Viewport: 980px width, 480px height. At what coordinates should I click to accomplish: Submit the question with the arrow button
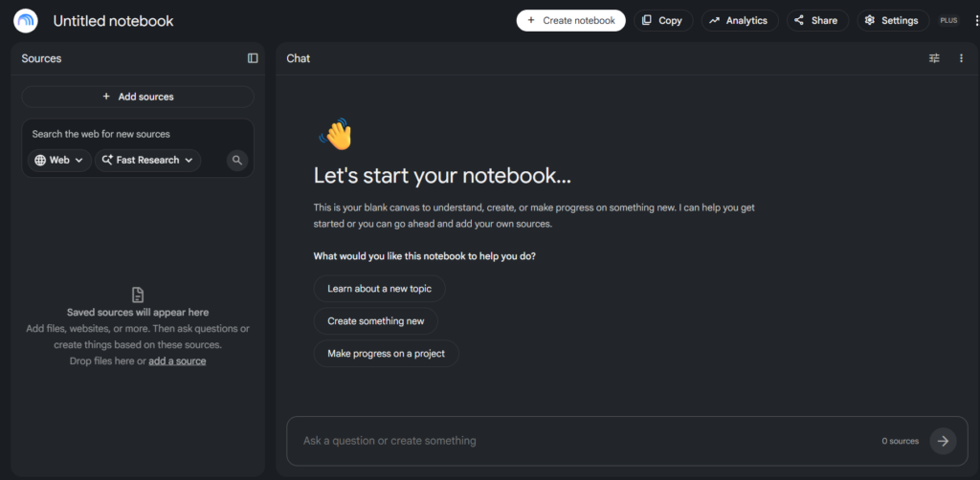coord(943,441)
